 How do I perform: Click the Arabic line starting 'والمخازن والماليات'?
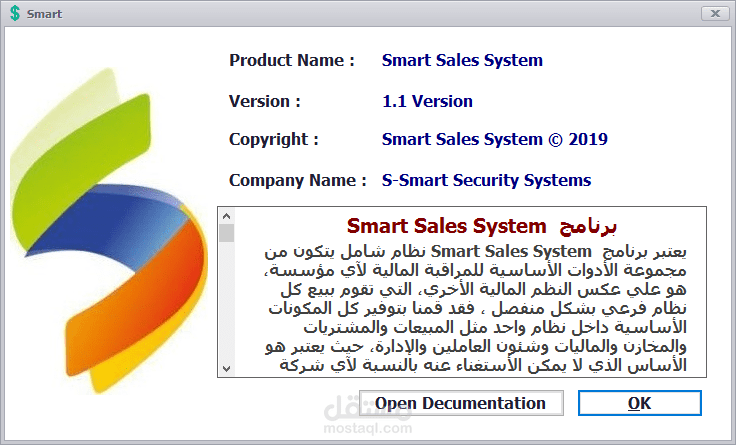475,347
